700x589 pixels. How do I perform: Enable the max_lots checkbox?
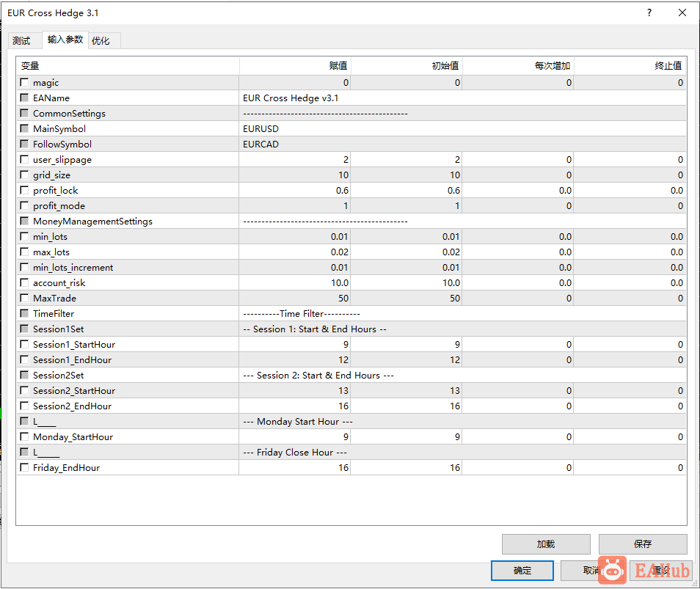pyautogui.click(x=24, y=252)
